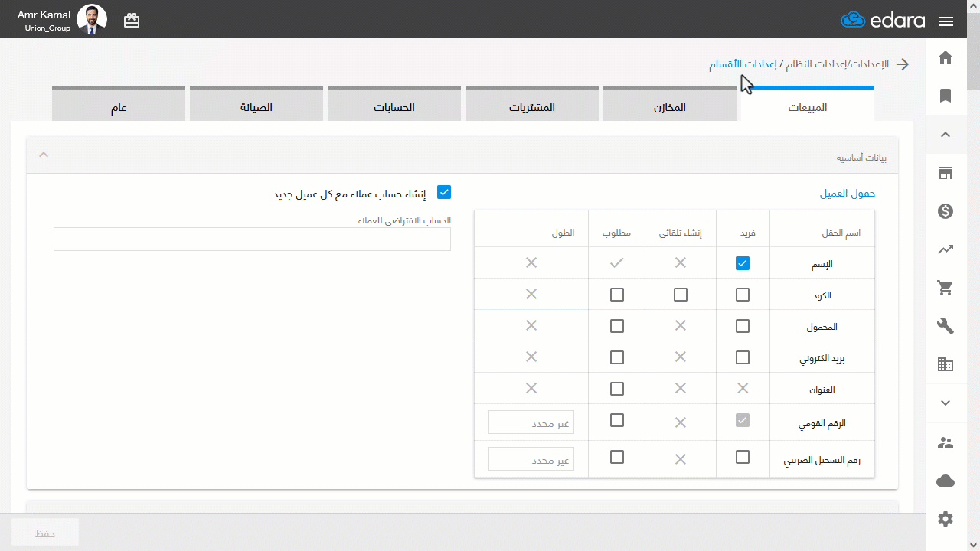Open the people group sidebar icon
This screenshot has height=551, width=980.
946,442
